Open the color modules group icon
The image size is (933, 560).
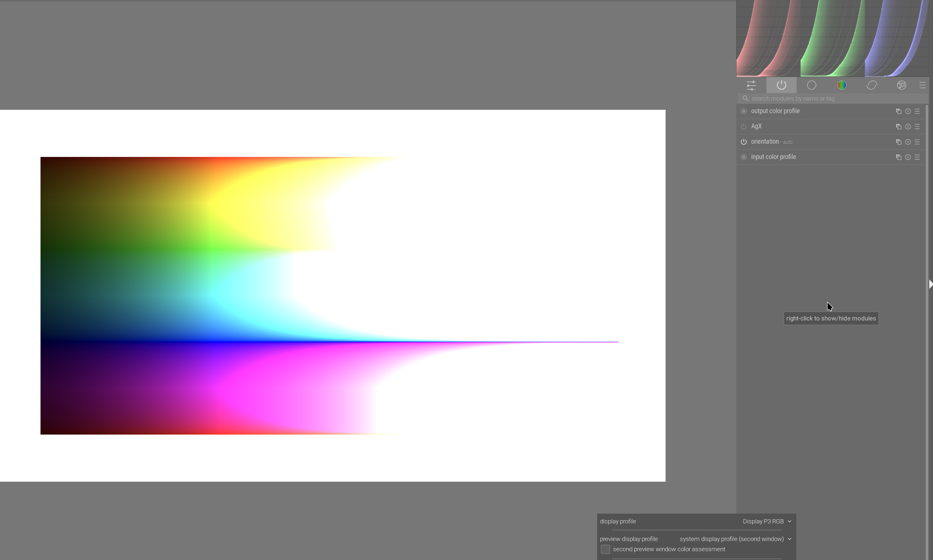pyautogui.click(x=842, y=85)
